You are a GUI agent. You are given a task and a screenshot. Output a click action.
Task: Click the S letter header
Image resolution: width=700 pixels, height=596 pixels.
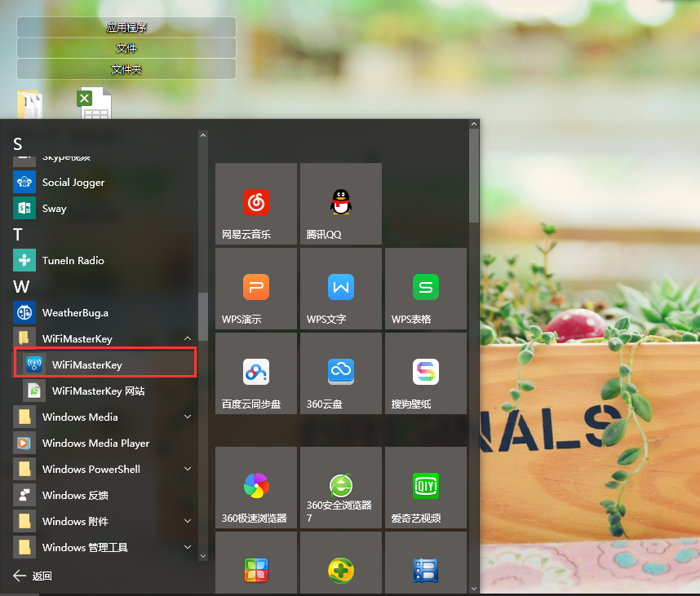click(x=18, y=144)
